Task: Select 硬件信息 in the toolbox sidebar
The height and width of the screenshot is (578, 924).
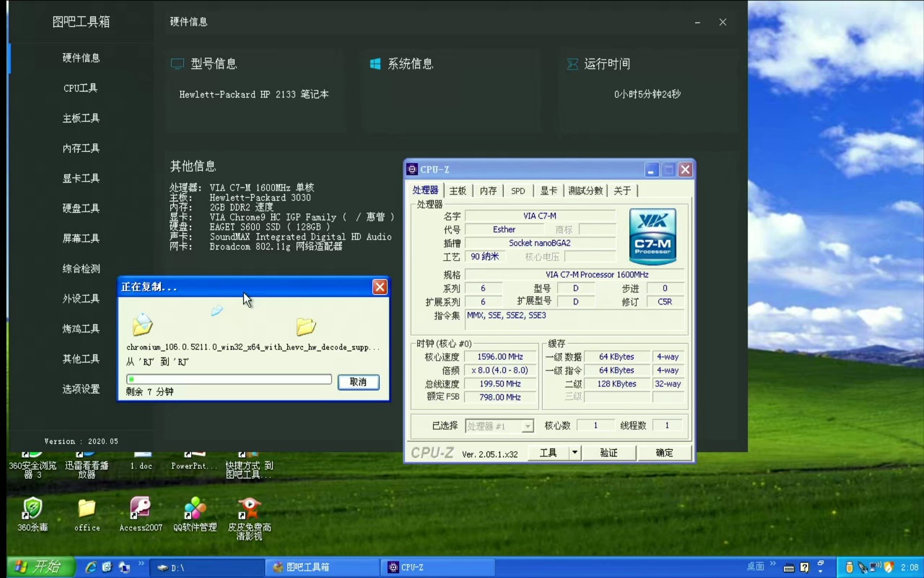Action: click(x=81, y=58)
